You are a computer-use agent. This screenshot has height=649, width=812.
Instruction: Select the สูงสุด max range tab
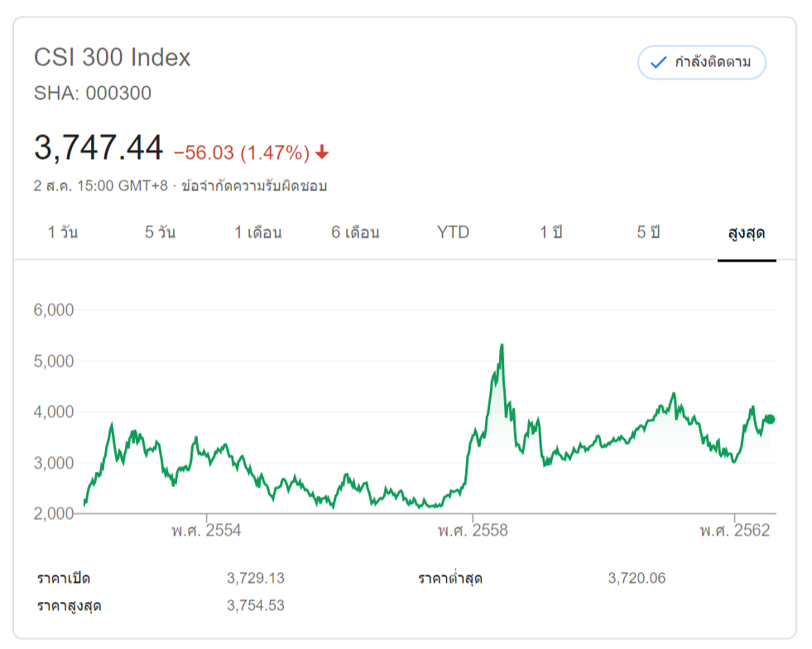(746, 233)
